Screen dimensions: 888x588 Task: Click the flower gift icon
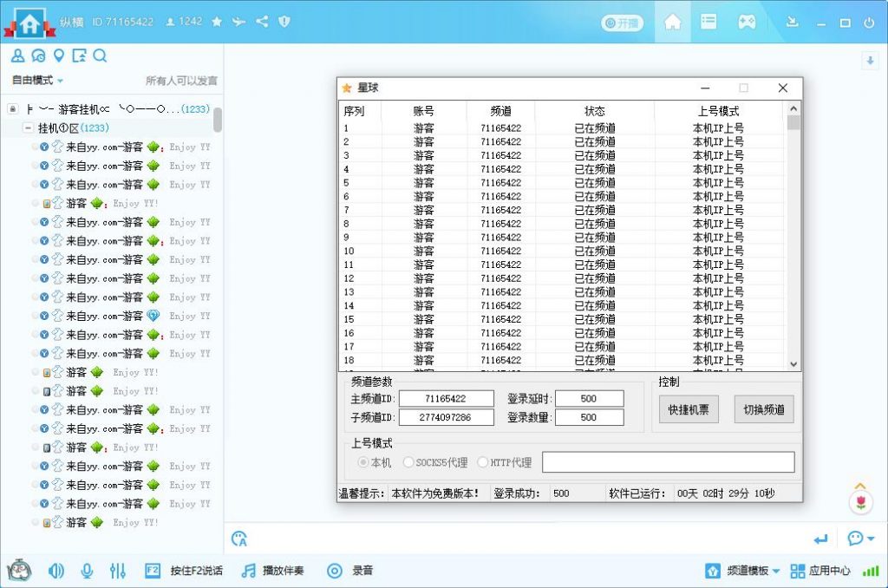pos(861,501)
